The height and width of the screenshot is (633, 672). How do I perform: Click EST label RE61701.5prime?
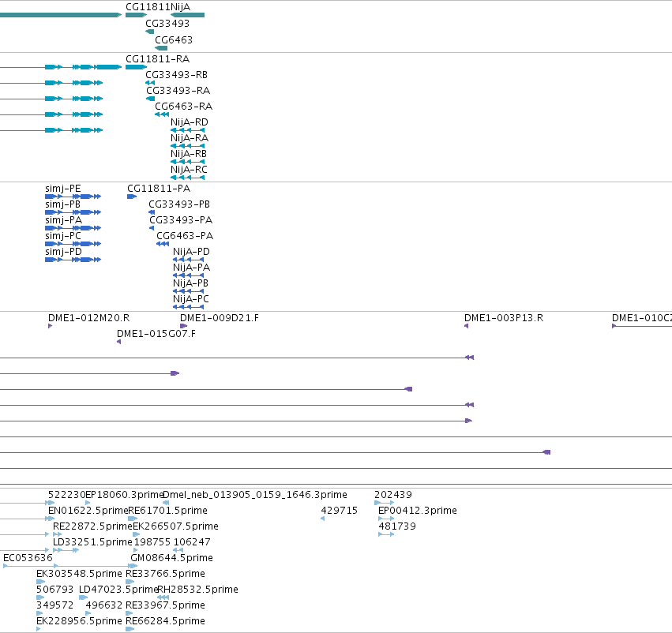pyautogui.click(x=167, y=511)
